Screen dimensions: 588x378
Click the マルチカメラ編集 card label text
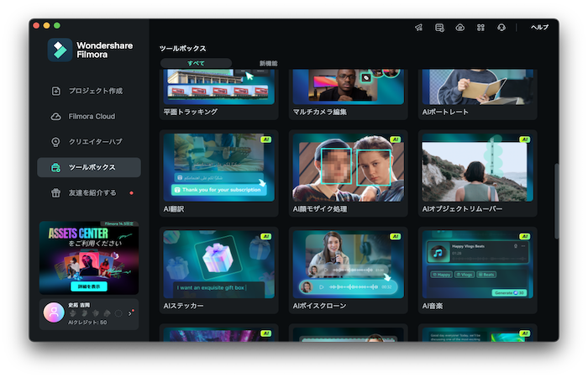pos(320,112)
